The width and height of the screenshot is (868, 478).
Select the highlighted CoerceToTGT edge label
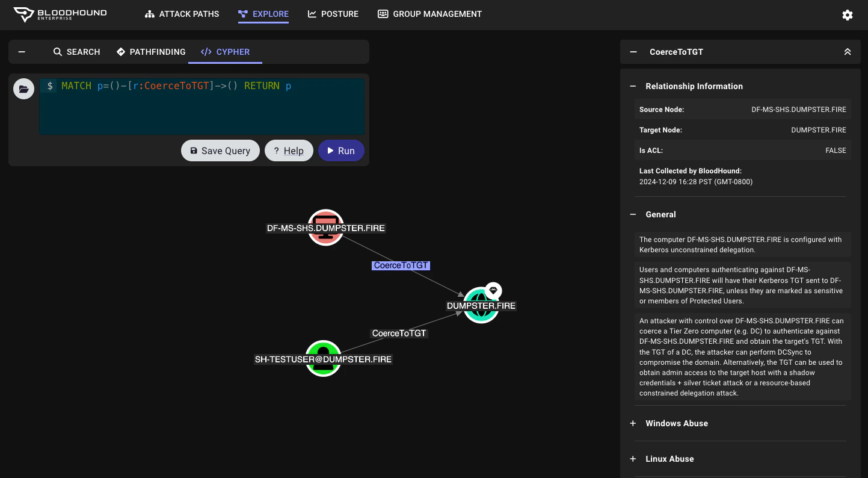pos(401,265)
